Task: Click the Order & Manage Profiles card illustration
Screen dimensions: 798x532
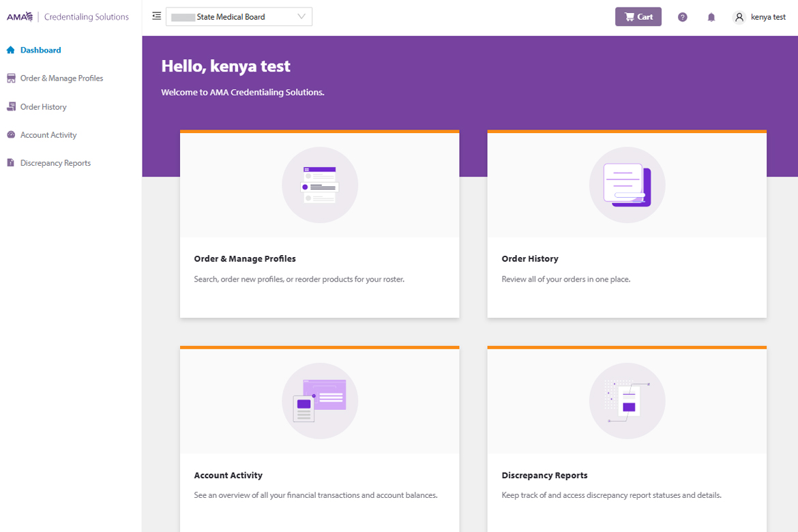Action: click(320, 185)
